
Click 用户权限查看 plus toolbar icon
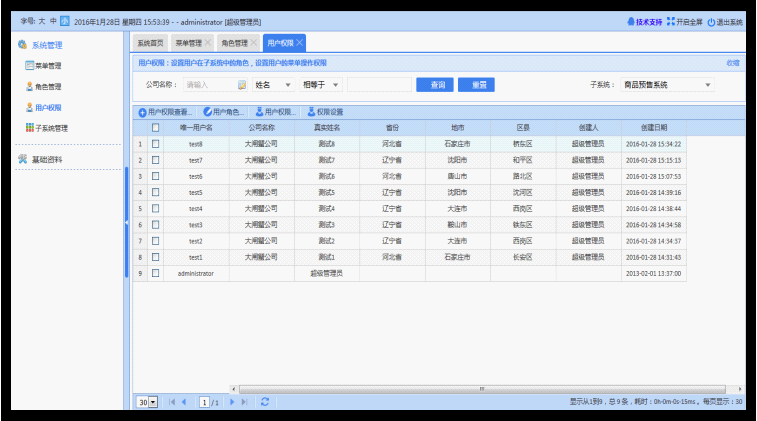pos(142,112)
